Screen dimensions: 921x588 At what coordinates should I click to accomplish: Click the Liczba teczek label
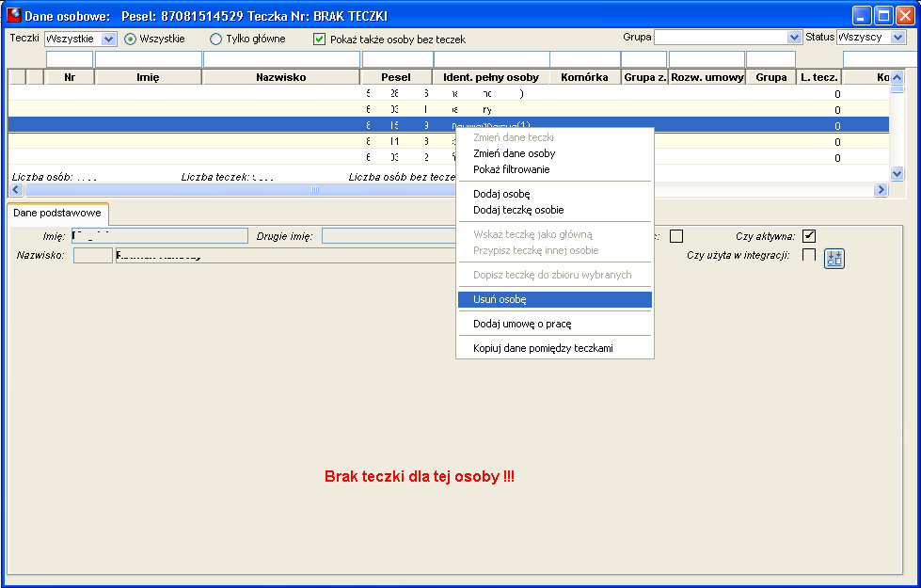coord(215,176)
